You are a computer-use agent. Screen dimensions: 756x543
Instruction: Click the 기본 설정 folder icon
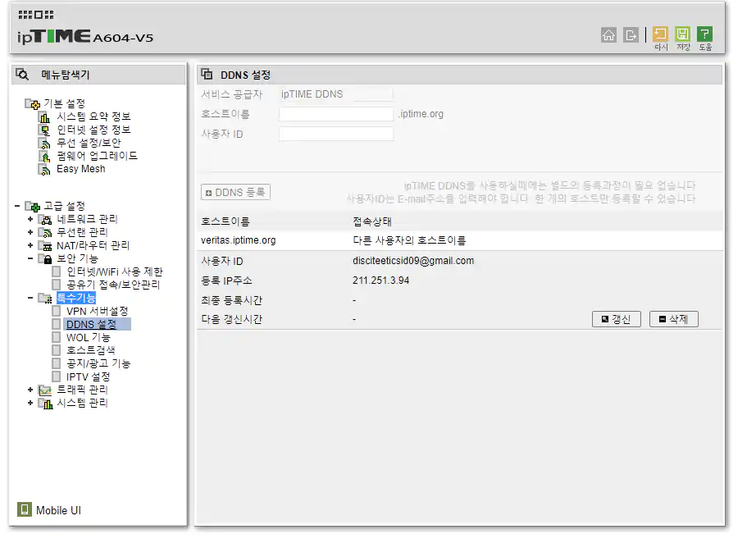32,103
